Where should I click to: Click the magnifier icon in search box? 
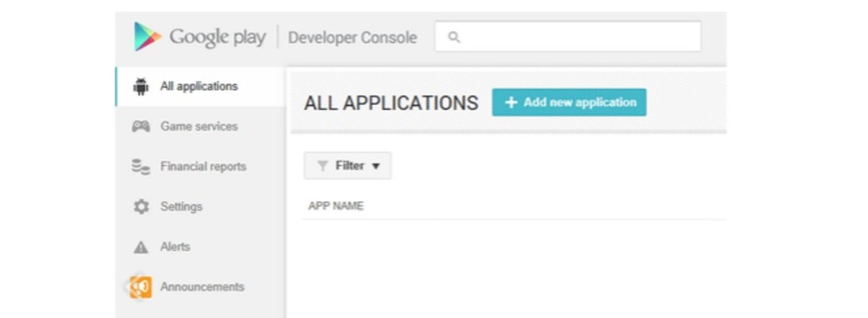coord(454,37)
